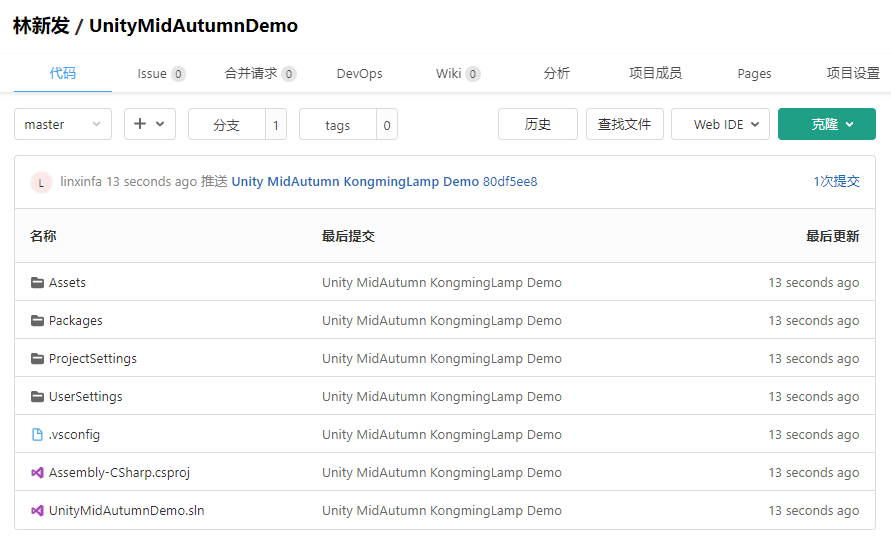Viewport: 891px width, 543px height.
Task: Open the Assembly-CSharp.csproj file
Action: coord(119,473)
